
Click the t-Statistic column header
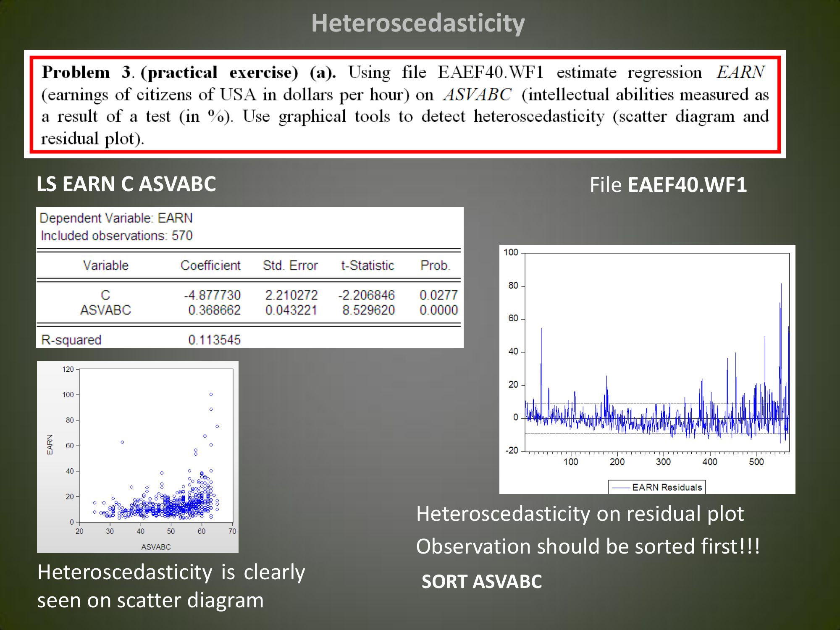(x=367, y=265)
